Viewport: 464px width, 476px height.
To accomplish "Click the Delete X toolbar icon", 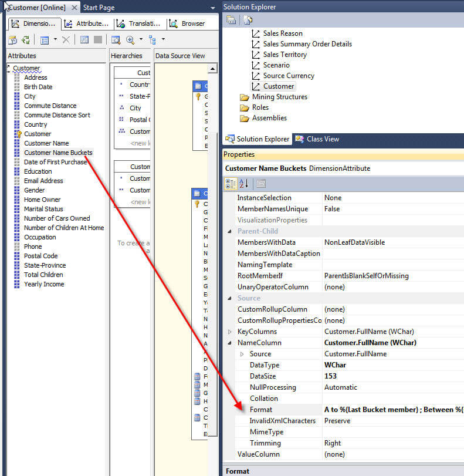I will click(66, 40).
